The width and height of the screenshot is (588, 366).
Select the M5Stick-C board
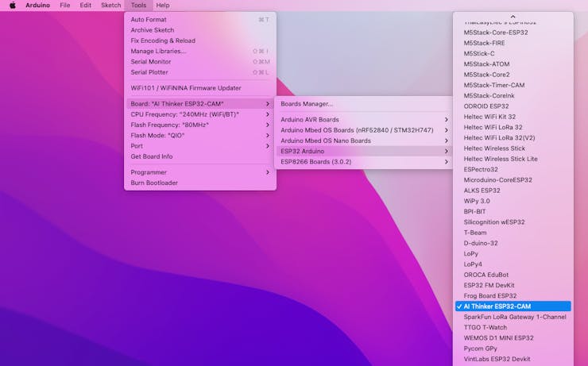coord(513,53)
